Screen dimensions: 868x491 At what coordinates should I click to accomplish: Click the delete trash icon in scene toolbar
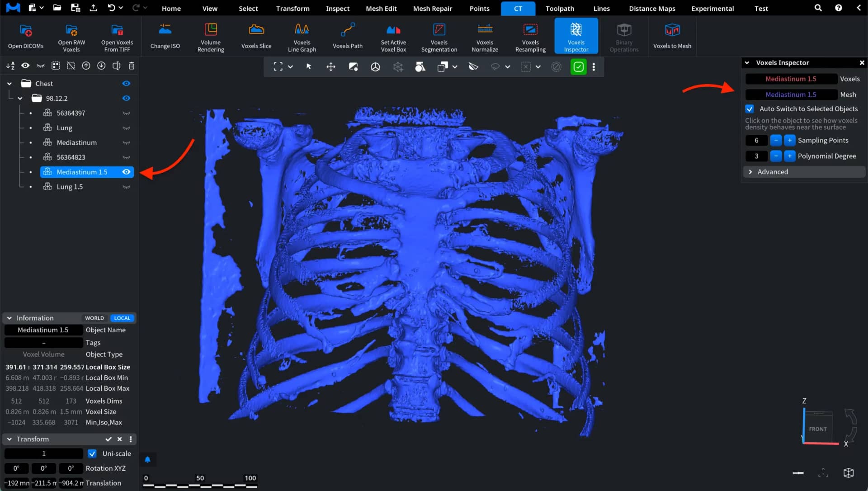[132, 66]
